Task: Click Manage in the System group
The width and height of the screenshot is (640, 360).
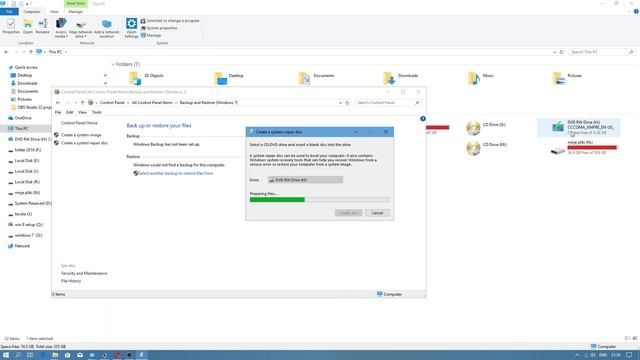Action: pyautogui.click(x=151, y=36)
